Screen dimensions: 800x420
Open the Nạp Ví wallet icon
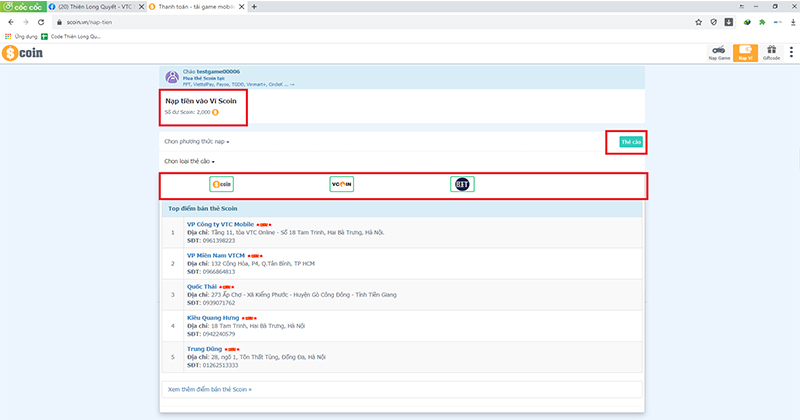tap(745, 53)
